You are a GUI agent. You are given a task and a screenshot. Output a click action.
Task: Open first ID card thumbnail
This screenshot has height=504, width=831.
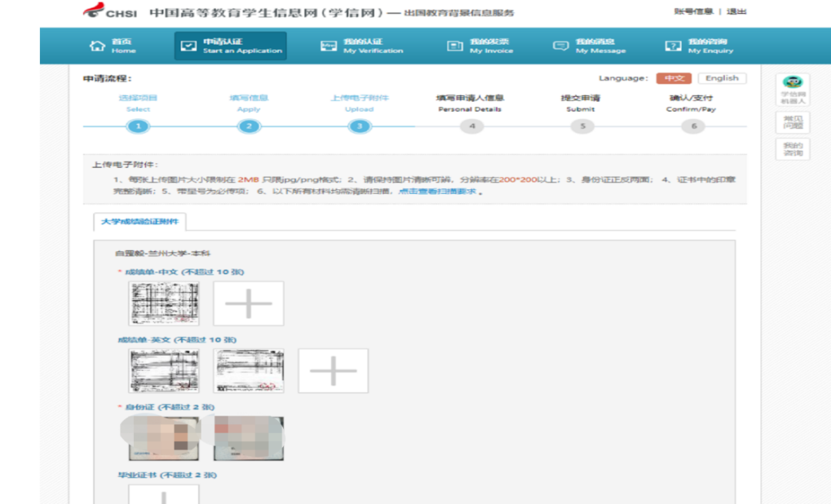coord(164,439)
